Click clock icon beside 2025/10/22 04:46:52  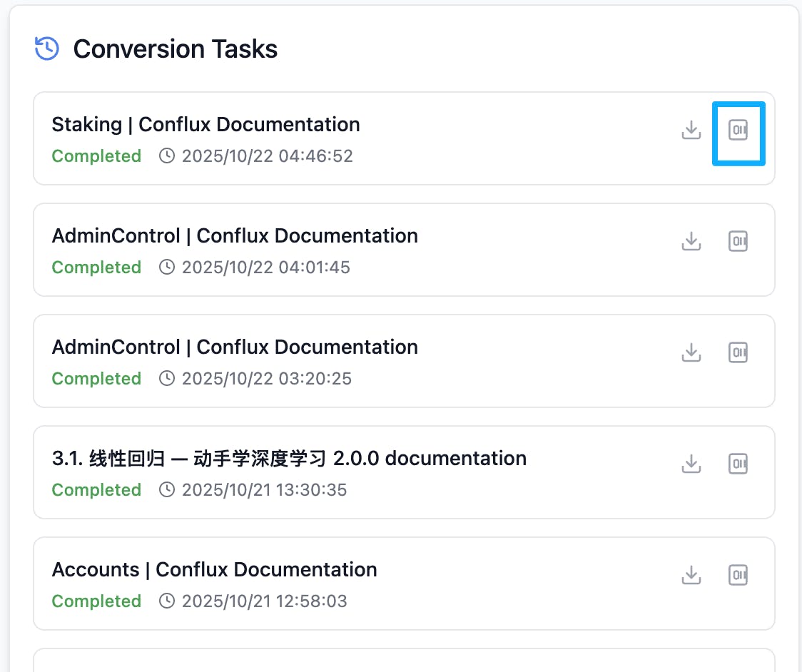(167, 156)
